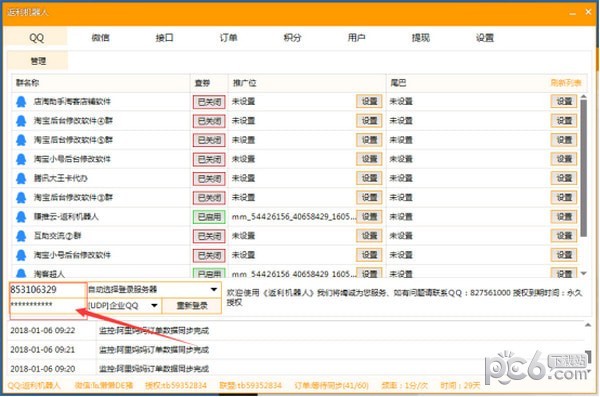Open the 接口 tab
This screenshot has height=397, width=600.
165,38
